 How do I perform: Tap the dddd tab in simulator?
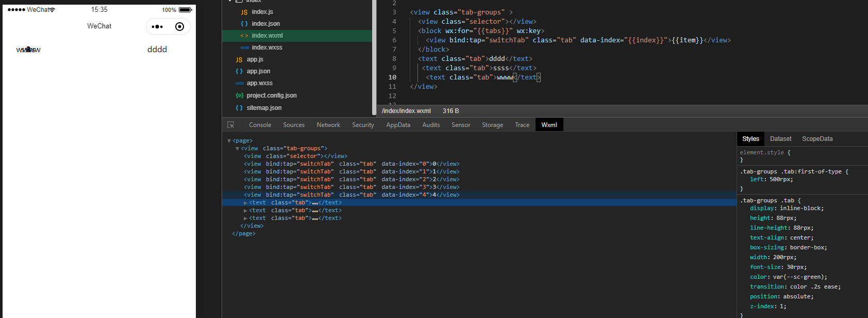click(157, 50)
